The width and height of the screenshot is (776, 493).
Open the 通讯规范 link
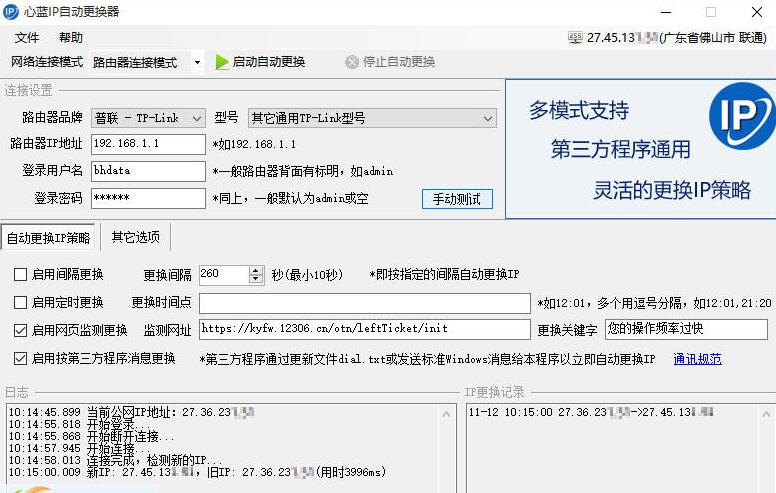697,359
